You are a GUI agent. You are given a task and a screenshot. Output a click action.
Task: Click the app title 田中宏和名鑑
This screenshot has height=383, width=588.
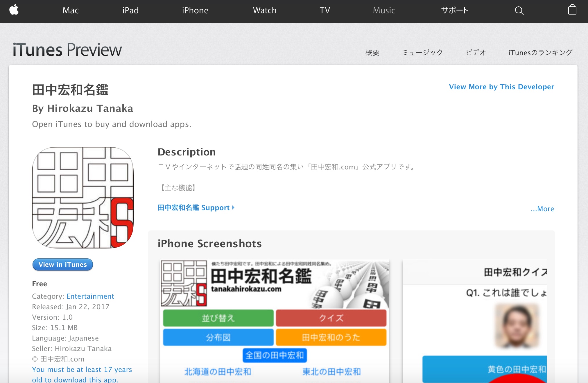point(70,90)
